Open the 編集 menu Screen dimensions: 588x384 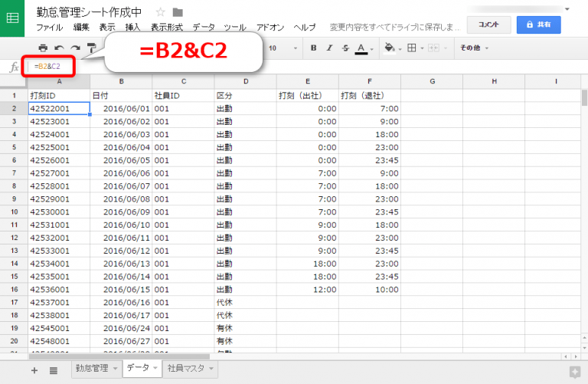(x=81, y=27)
